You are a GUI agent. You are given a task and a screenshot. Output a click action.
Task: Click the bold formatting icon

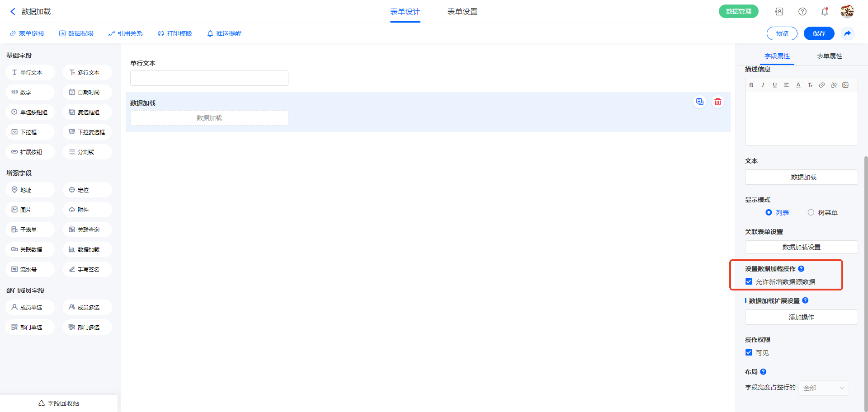tap(751, 85)
